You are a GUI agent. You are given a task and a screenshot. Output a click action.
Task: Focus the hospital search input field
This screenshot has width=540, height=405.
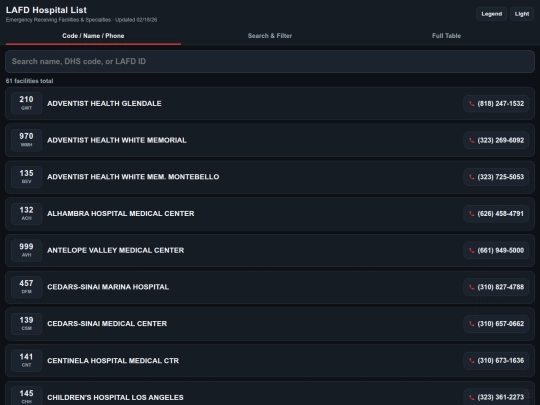coord(270,61)
